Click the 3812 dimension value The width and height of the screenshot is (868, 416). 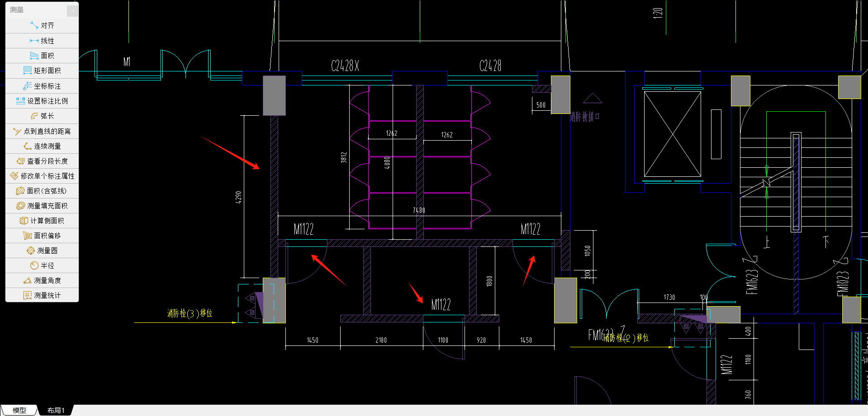click(344, 157)
